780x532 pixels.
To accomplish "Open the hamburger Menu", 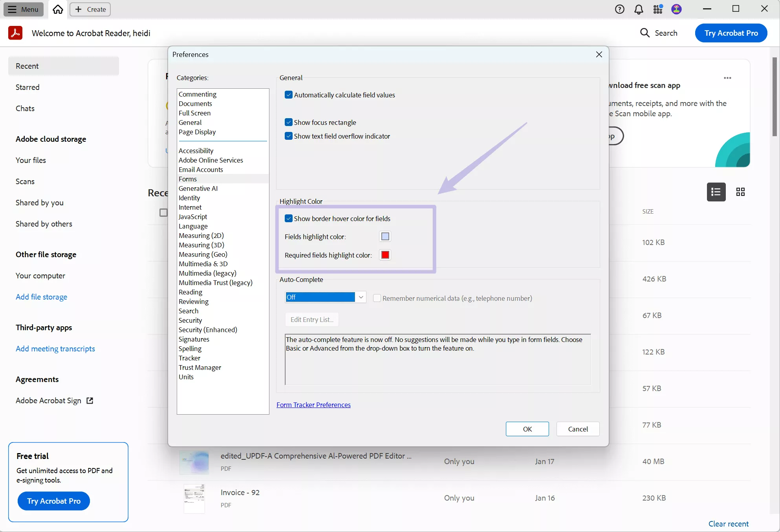I will coord(23,9).
